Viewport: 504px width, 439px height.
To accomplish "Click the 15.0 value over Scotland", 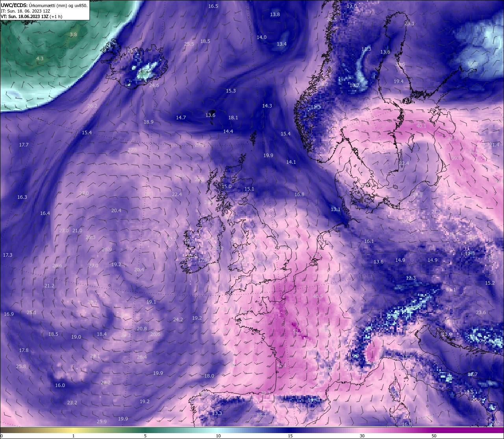I will 226,186.
